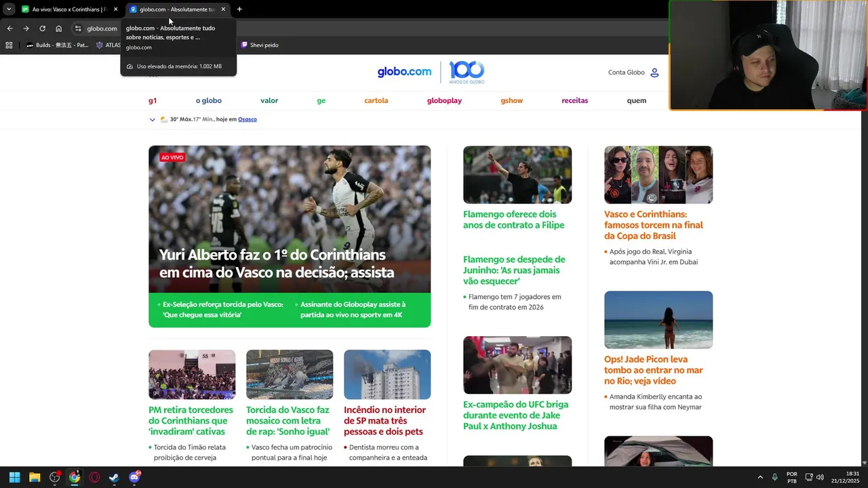Viewport: 868px width, 488px height.
Task: Go to the valor section
Action: point(269,100)
